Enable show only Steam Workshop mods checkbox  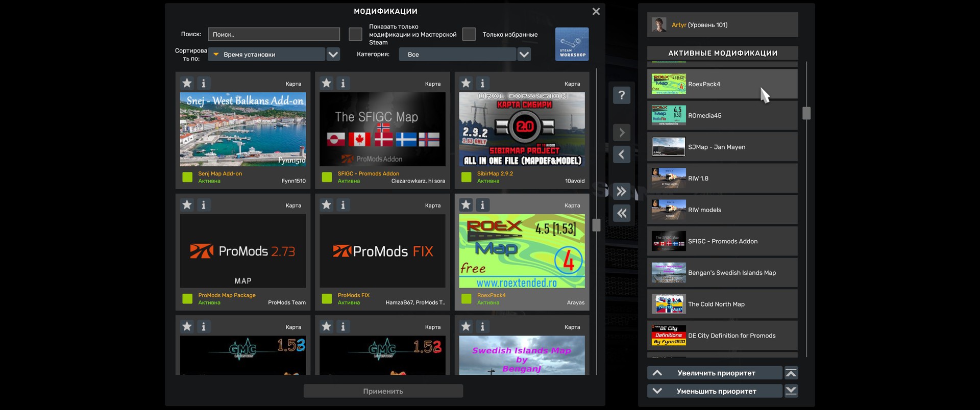point(355,34)
